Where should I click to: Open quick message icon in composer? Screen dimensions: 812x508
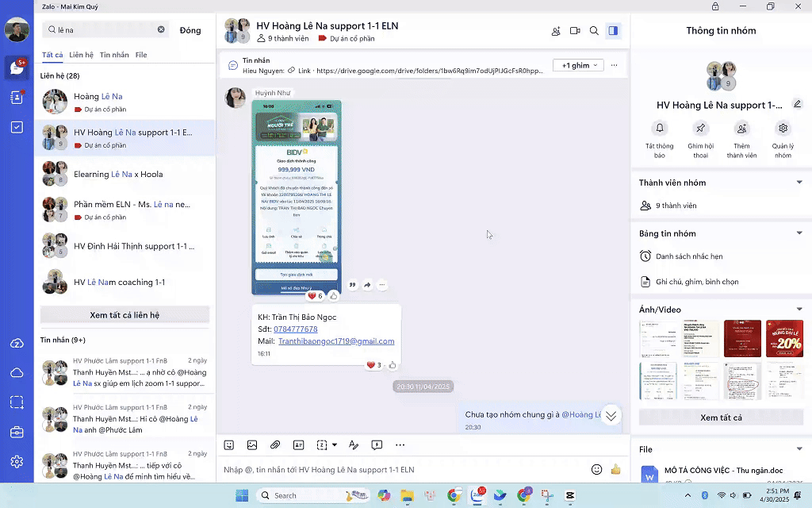coord(377,444)
